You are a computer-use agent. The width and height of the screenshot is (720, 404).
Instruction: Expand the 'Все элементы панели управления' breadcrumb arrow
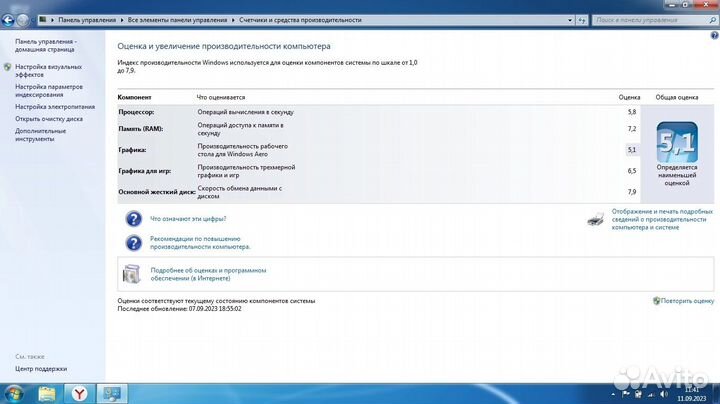(233, 19)
